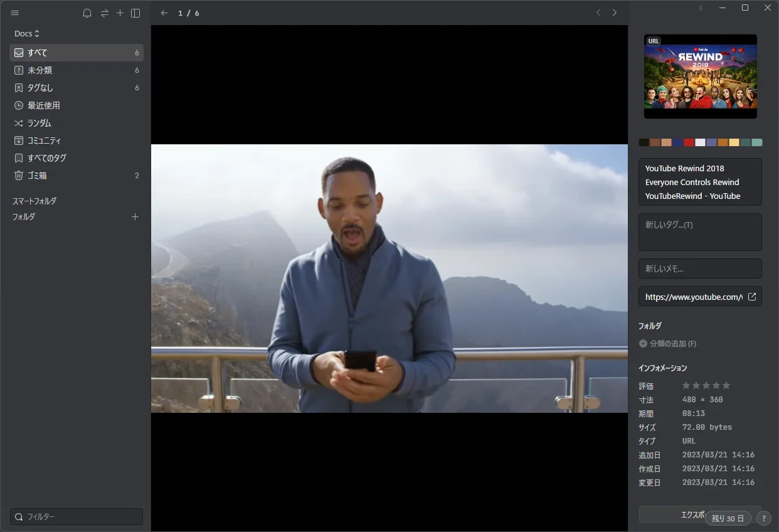Click the スマートフォルダ heading
The image size is (779, 532).
[x=34, y=201]
